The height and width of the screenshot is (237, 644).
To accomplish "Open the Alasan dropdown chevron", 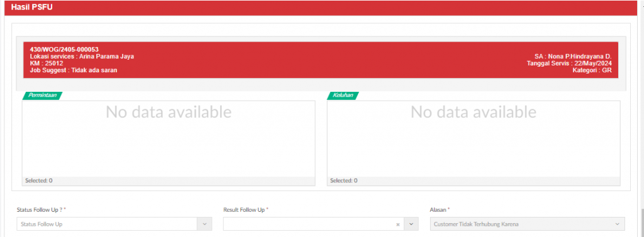I will click(x=618, y=224).
